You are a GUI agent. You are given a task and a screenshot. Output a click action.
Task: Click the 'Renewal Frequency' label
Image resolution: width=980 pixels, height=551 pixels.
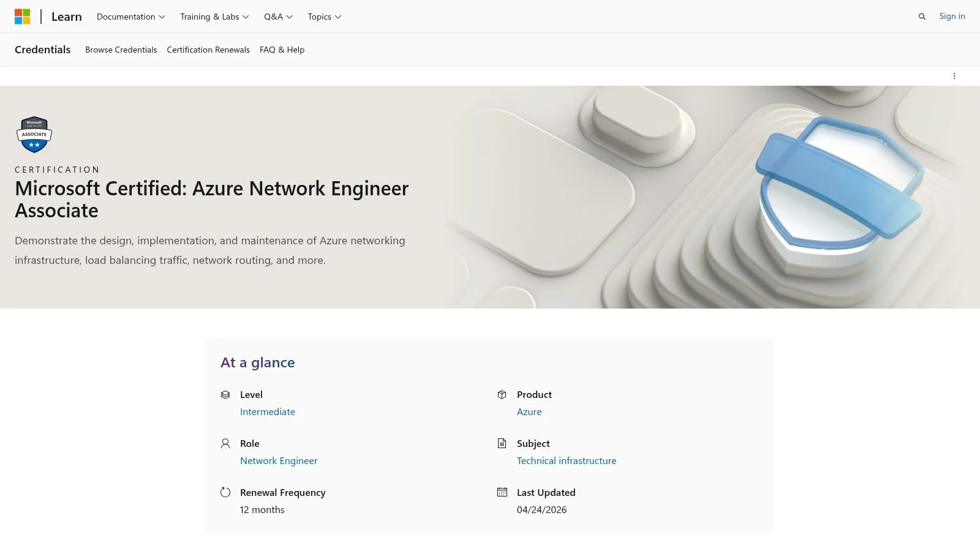(283, 493)
